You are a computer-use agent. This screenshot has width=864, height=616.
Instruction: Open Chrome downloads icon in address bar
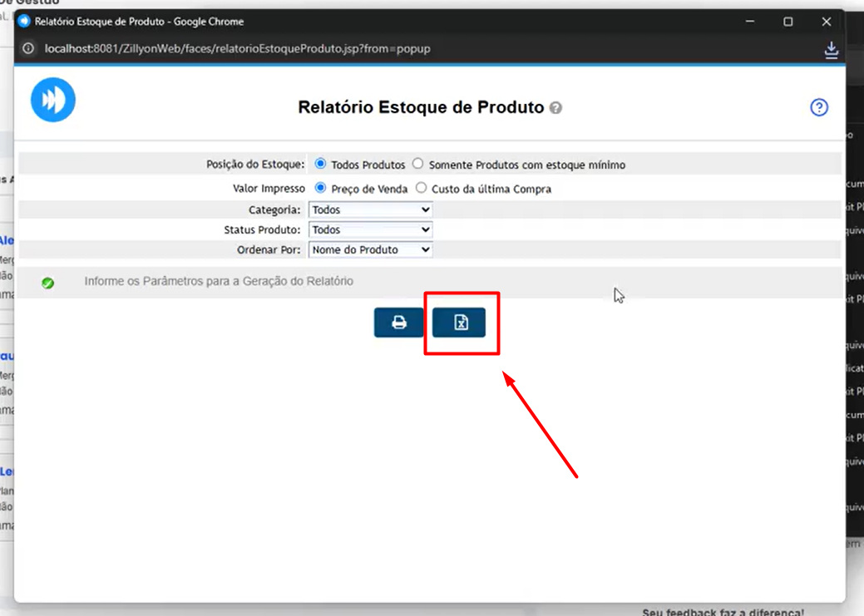[831, 49]
